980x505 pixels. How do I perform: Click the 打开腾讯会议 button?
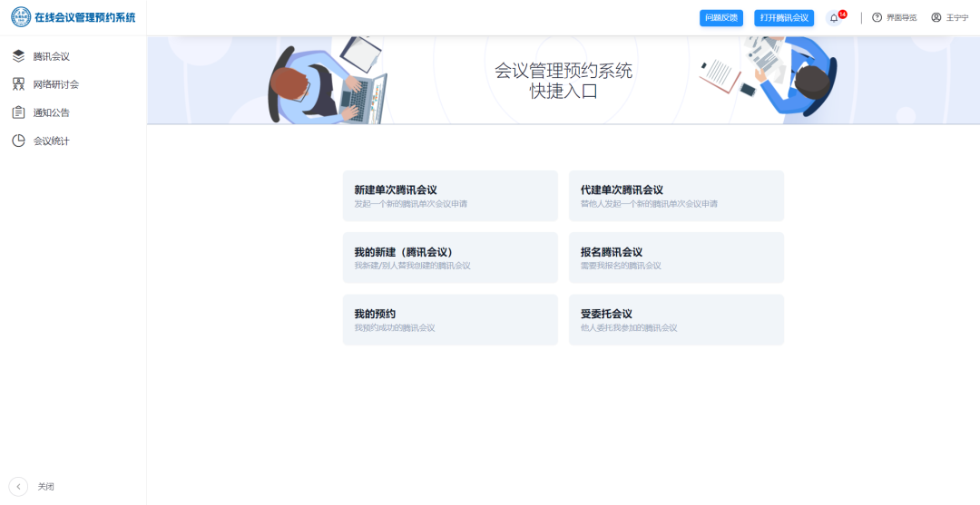[784, 18]
